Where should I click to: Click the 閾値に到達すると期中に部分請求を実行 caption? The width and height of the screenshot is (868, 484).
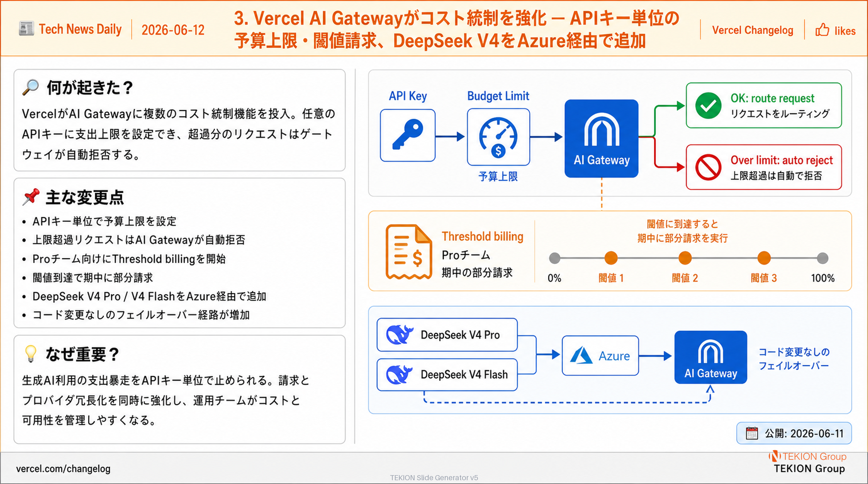click(x=682, y=231)
